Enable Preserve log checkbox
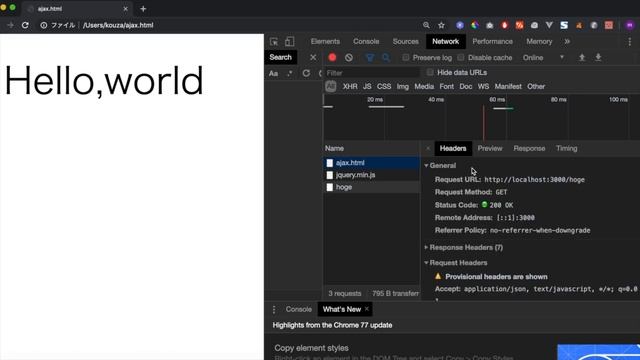640x360 pixels. pos(405,58)
